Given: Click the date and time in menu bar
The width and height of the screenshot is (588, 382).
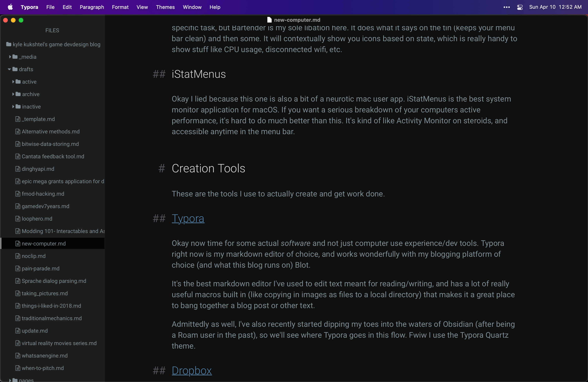Looking at the screenshot, I should (x=555, y=7).
